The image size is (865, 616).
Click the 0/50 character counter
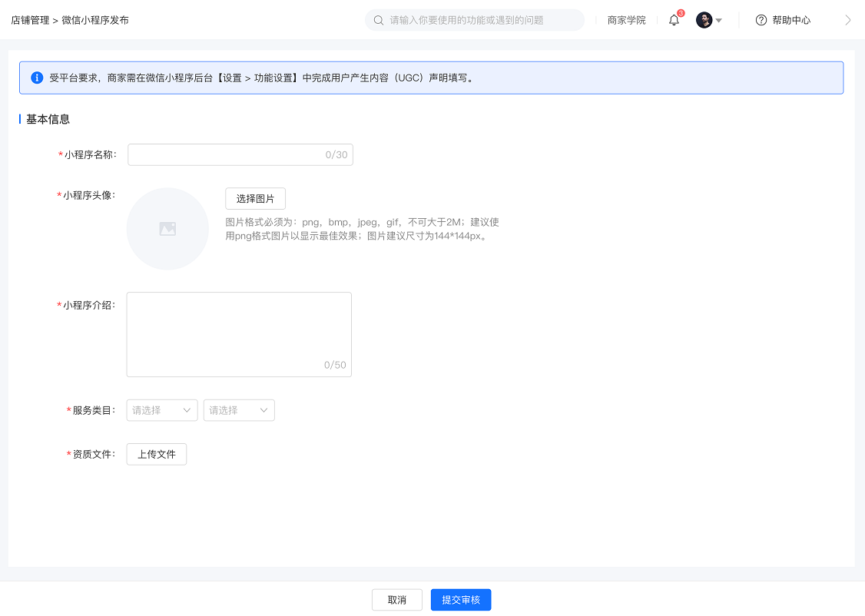336,365
